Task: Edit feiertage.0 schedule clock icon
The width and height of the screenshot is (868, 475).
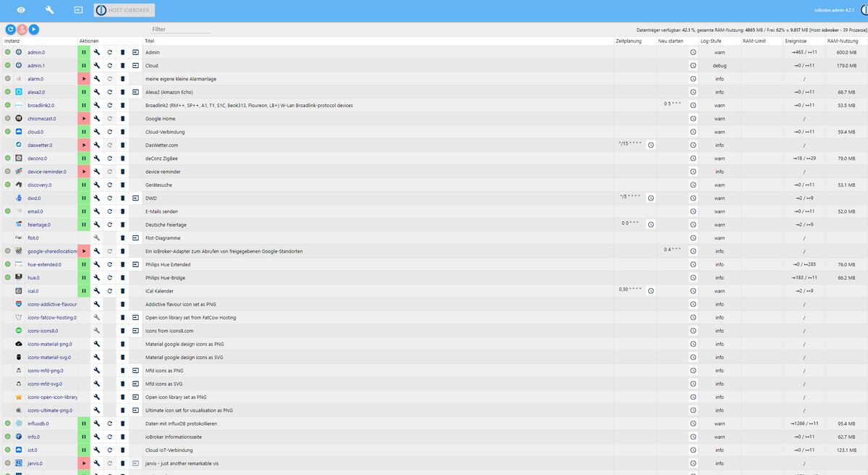Action: coord(650,224)
